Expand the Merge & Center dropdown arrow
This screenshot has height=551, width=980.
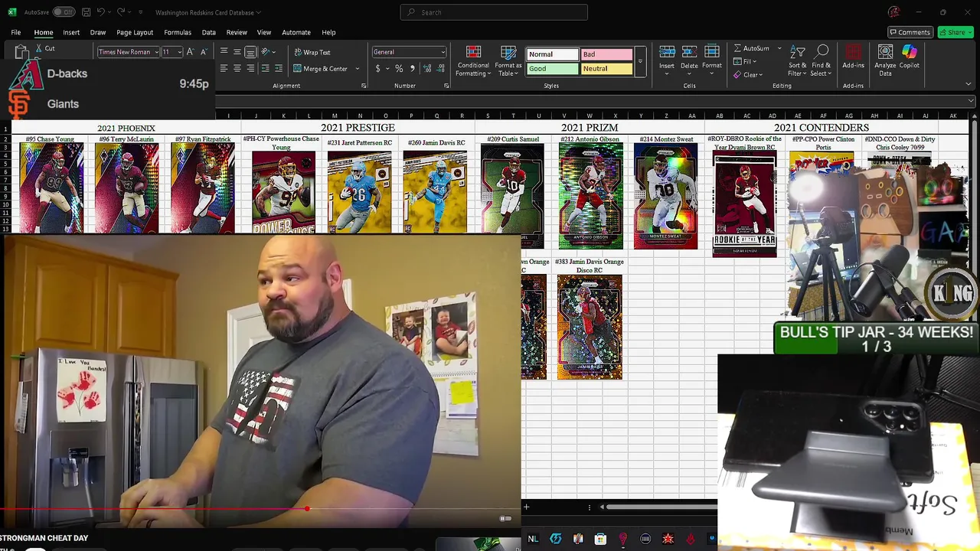(x=358, y=68)
